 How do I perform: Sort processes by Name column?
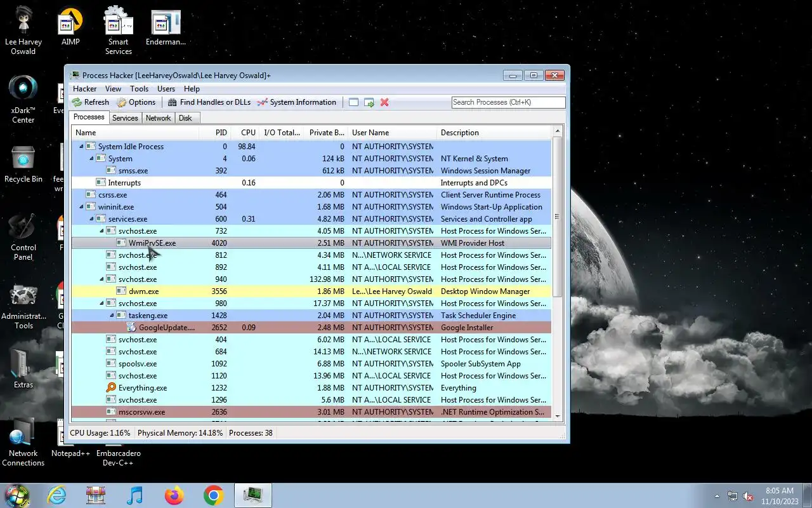tap(134, 133)
